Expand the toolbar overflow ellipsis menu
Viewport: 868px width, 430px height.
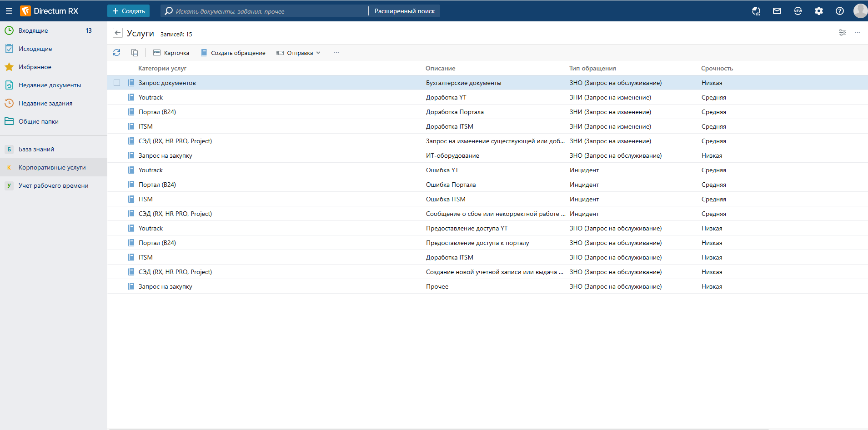pyautogui.click(x=336, y=53)
